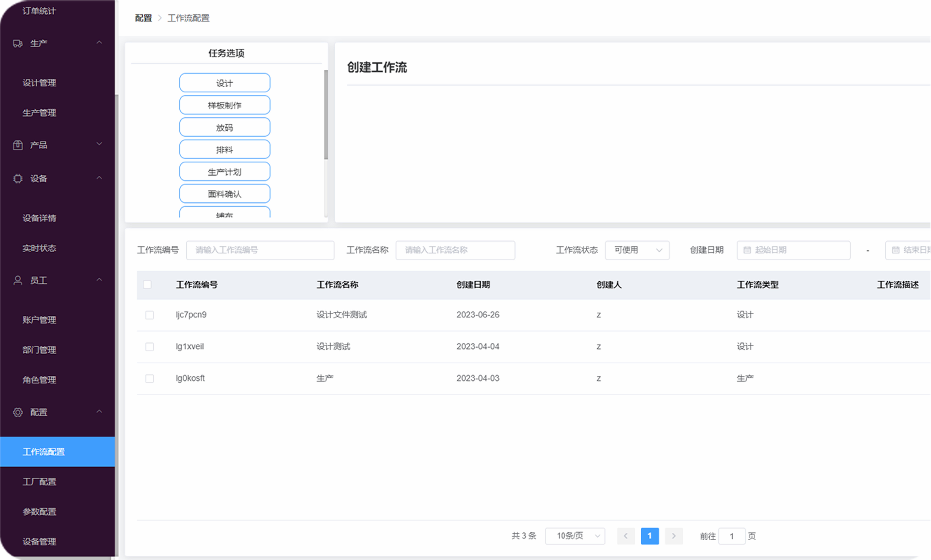
Task: Click the 任务选项 panel scrollbar
Action: pyautogui.click(x=326, y=115)
